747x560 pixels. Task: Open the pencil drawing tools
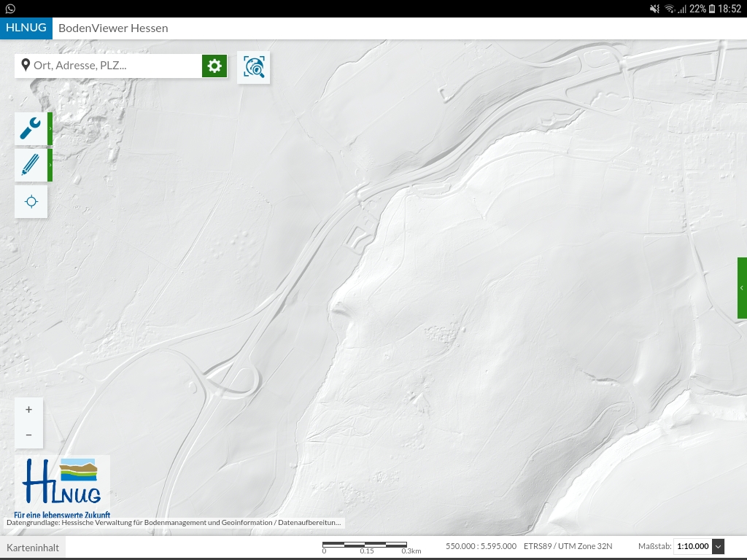[x=31, y=165]
